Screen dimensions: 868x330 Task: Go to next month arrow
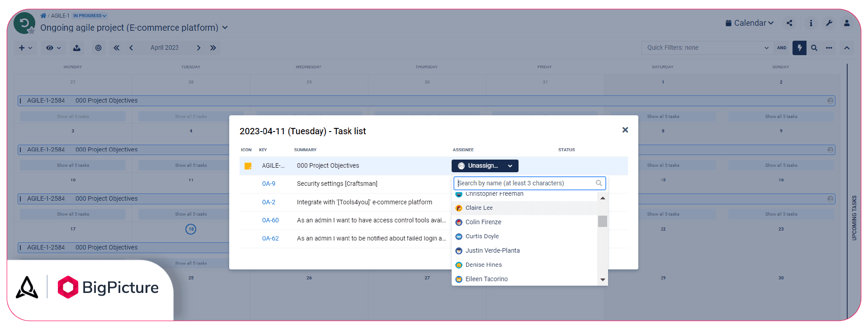pyautogui.click(x=198, y=48)
